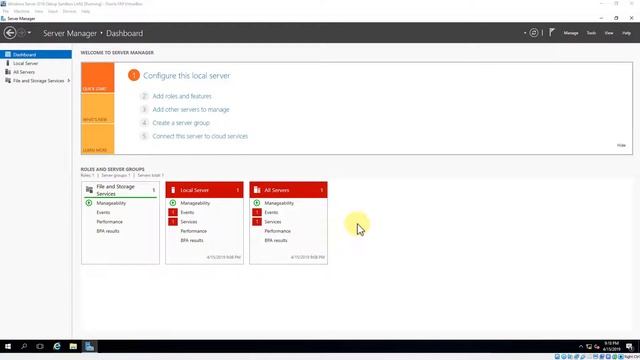This screenshot has width=640, height=360.
Task: Click the What's New orange tile
Action: pyautogui.click(x=98, y=108)
